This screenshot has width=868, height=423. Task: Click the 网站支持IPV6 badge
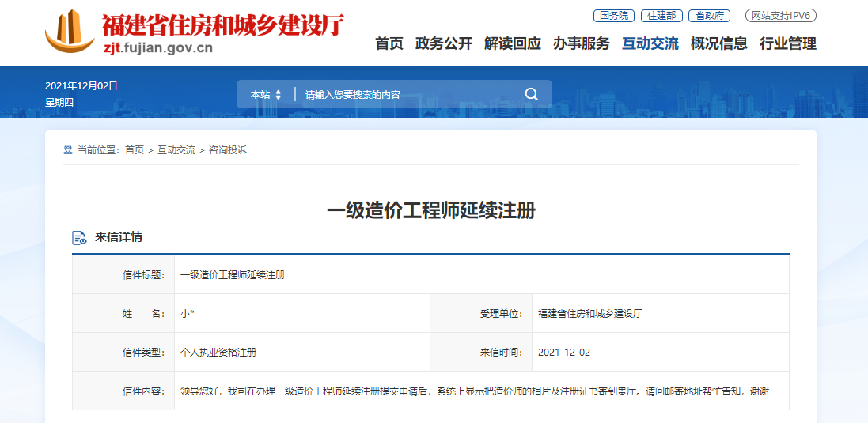tap(781, 16)
